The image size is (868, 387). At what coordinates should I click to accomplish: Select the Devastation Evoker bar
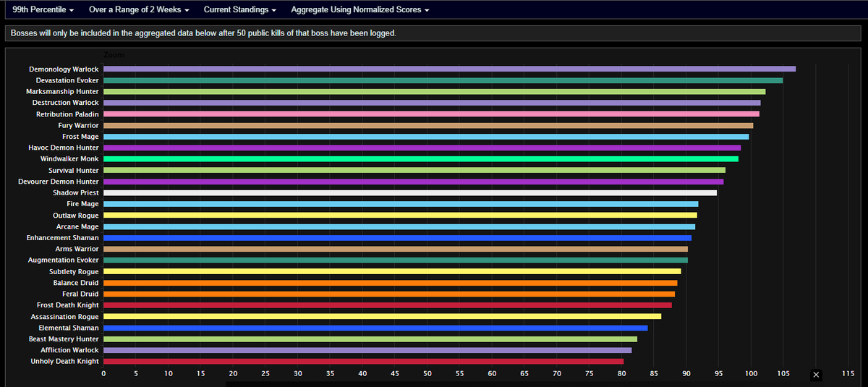pyautogui.click(x=443, y=80)
